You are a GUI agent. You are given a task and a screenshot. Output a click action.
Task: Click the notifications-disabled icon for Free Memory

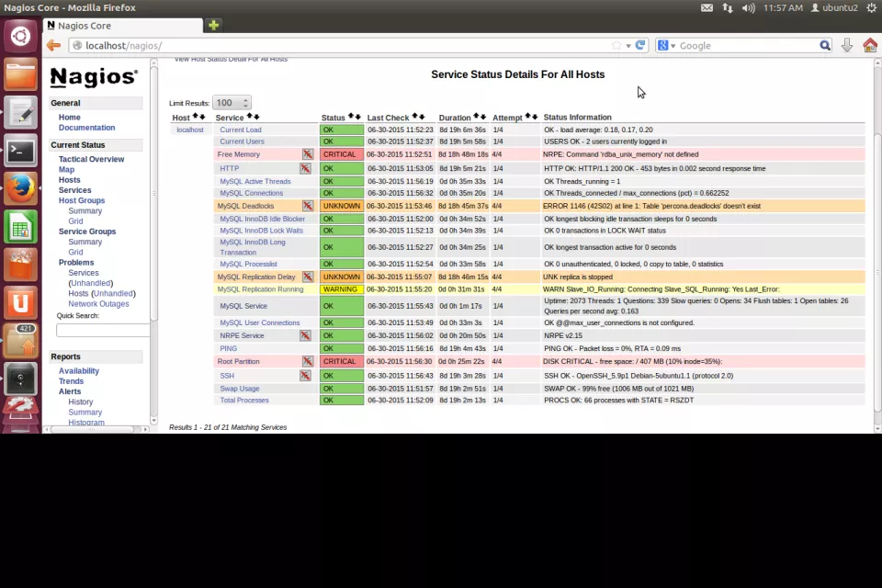coord(307,154)
